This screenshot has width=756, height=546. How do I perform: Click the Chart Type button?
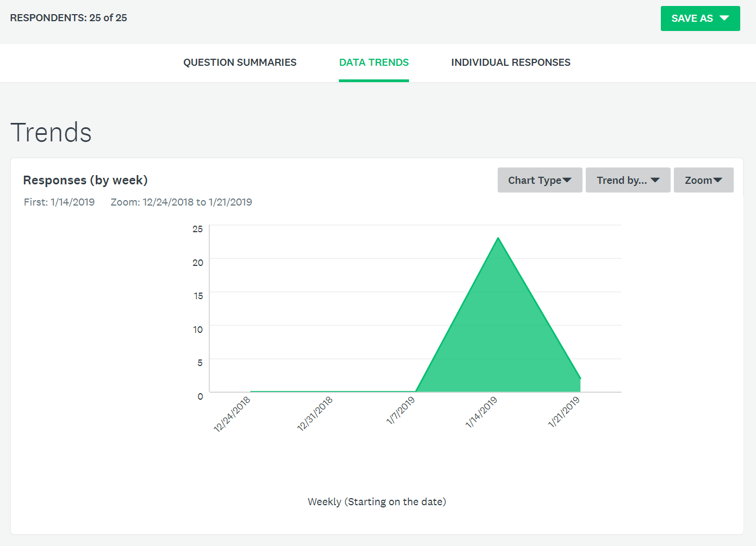click(540, 179)
